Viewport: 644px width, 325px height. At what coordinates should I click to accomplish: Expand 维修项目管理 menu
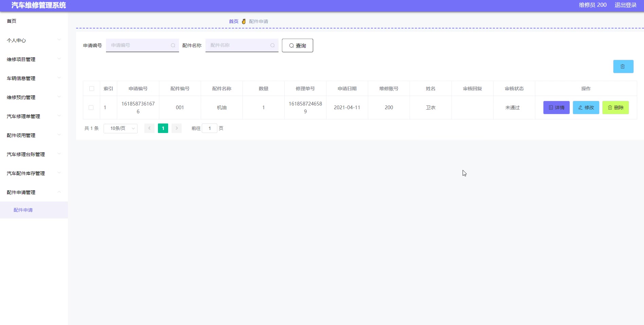point(34,59)
